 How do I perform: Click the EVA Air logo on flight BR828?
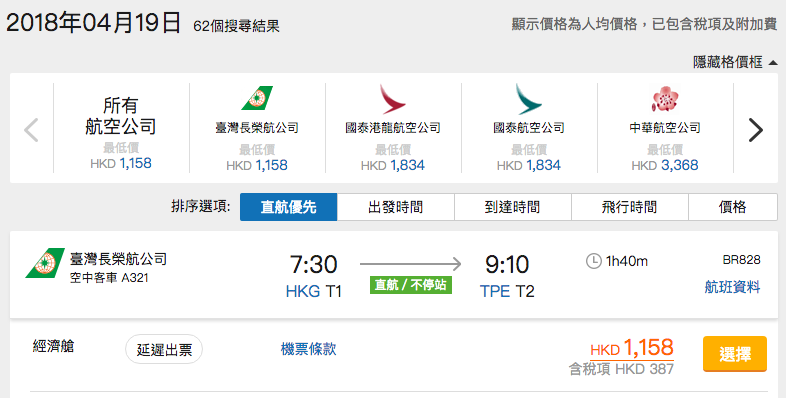45,263
